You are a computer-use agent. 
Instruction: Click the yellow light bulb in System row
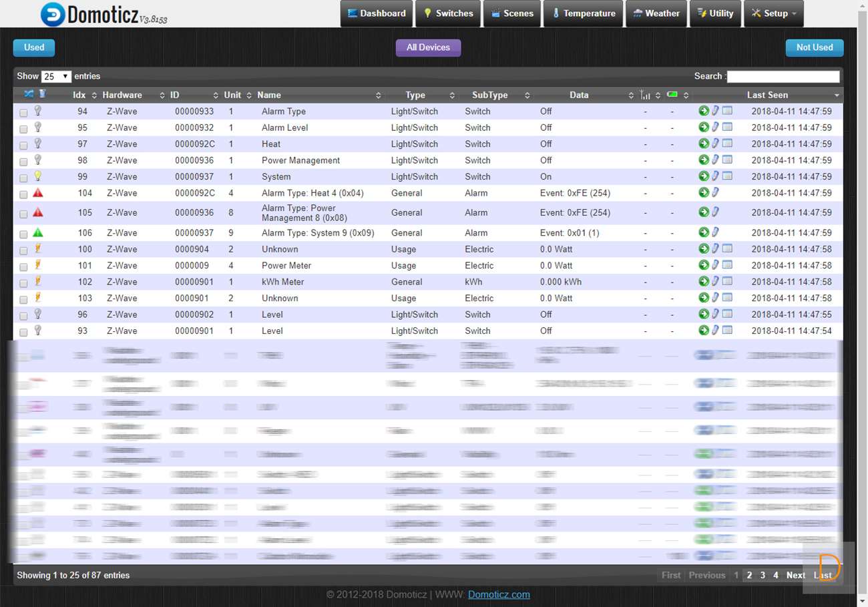tap(38, 176)
